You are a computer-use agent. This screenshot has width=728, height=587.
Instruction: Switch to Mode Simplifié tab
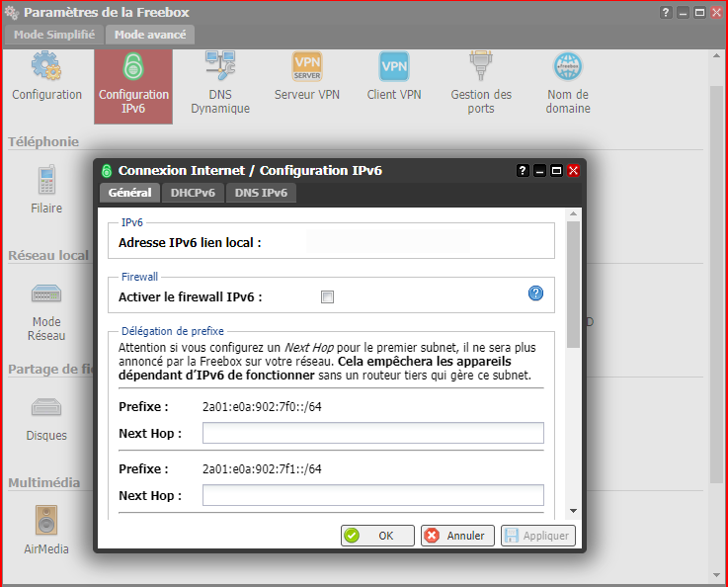click(x=54, y=35)
